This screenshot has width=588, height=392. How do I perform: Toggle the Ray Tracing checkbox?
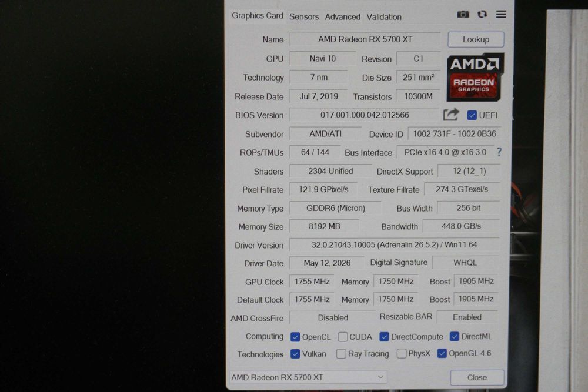[341, 353]
